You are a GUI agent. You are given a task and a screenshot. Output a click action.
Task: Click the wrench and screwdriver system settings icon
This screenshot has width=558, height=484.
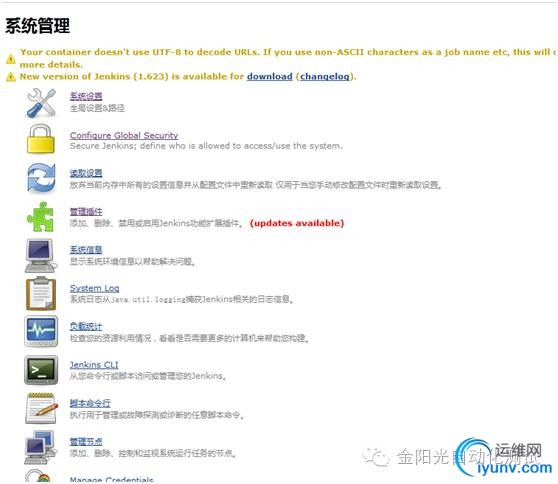tap(41, 103)
